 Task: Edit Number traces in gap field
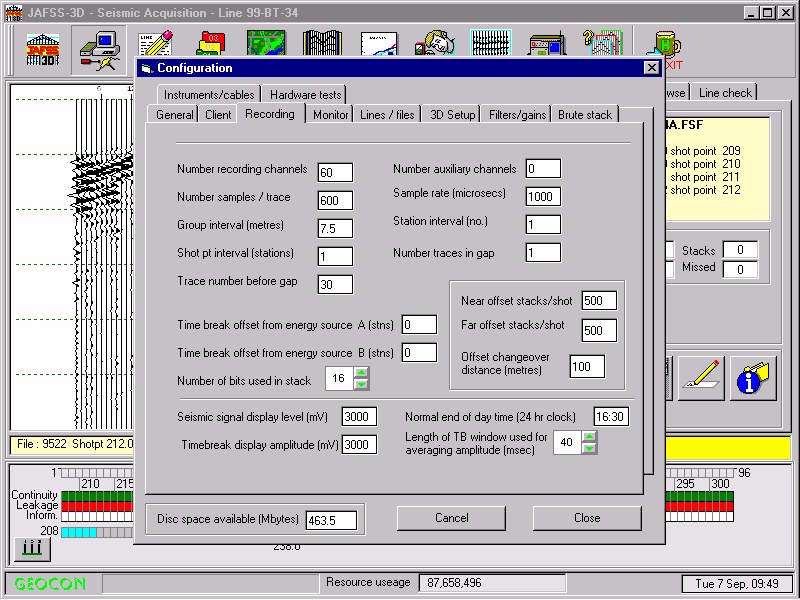(x=543, y=253)
